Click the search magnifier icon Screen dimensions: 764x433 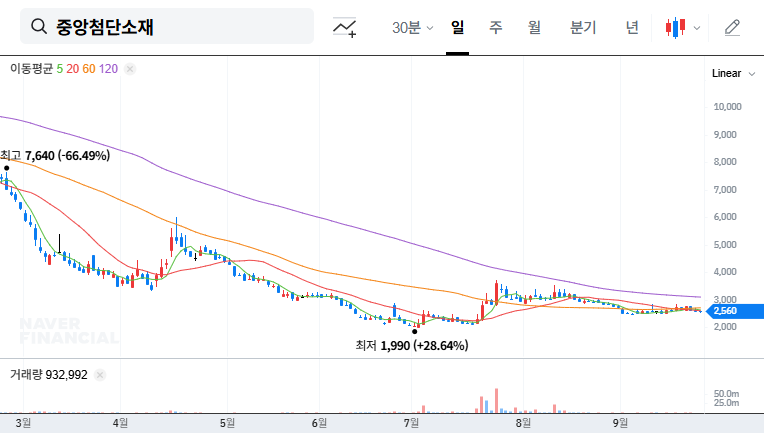pyautogui.click(x=39, y=26)
